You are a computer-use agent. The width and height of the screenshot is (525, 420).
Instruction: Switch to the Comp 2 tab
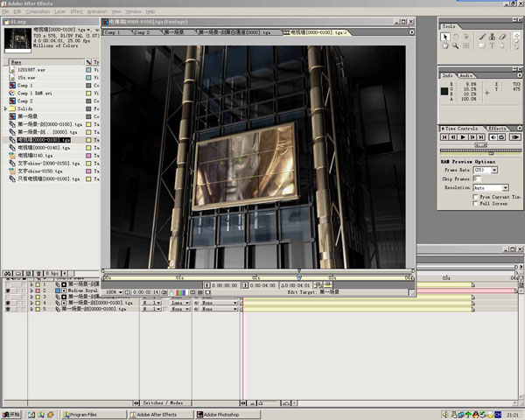pyautogui.click(x=142, y=32)
